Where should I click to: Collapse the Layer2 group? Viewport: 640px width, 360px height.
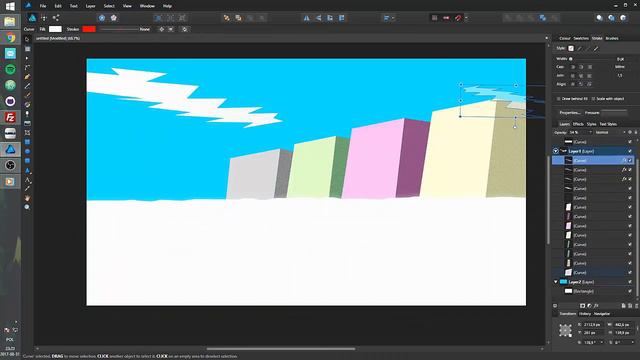[x=556, y=282]
